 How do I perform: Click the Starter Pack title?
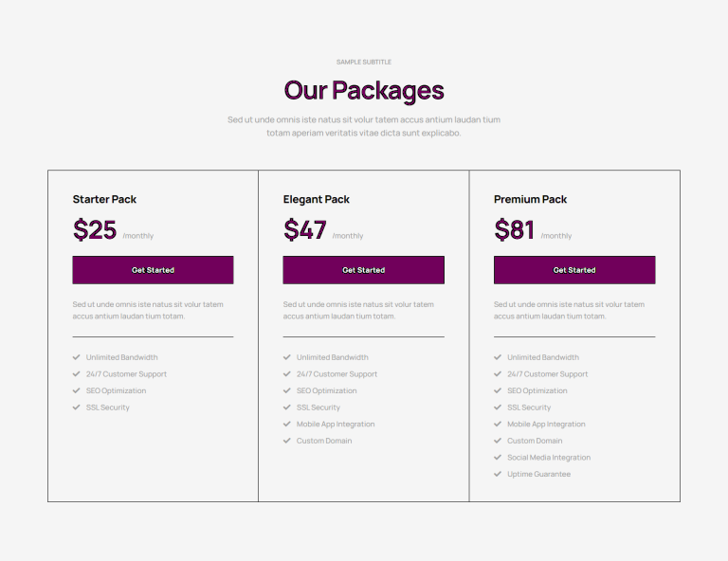pos(104,200)
